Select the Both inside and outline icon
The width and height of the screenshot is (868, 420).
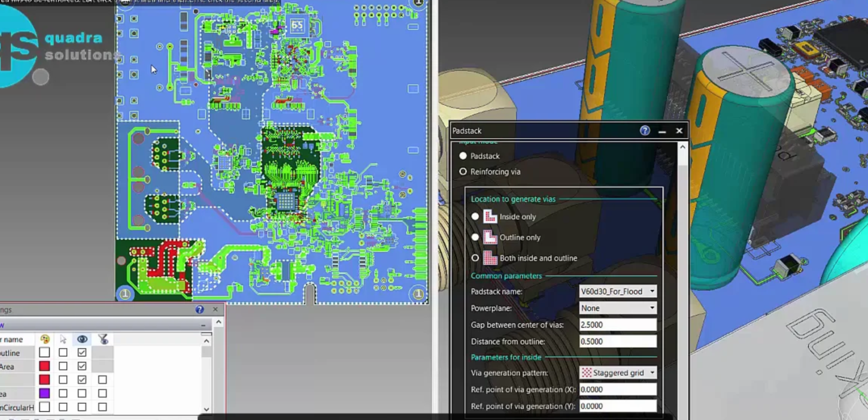click(491, 258)
